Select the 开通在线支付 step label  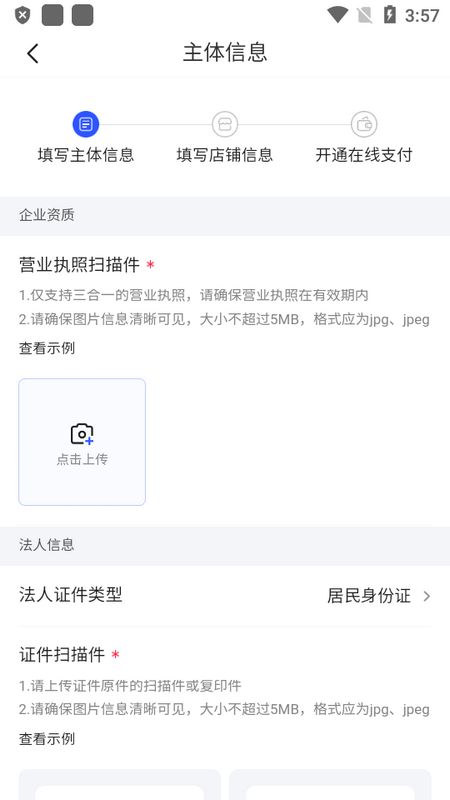[x=364, y=155]
